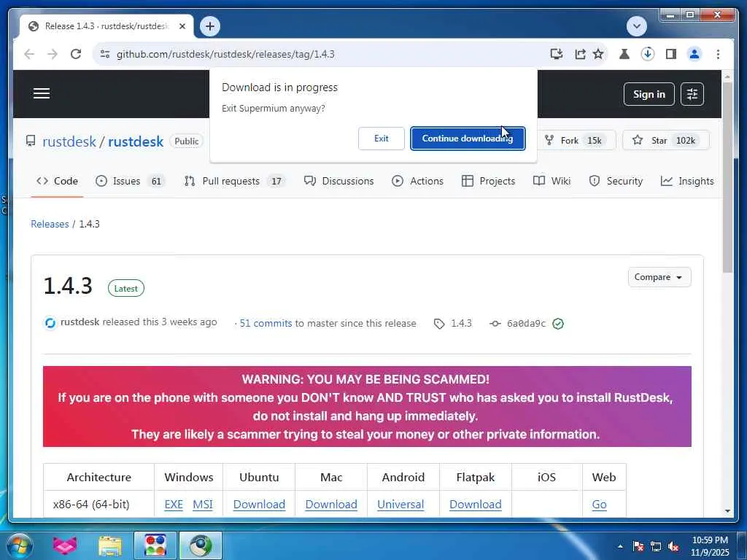The image size is (747, 560).
Task: Click Ubuntu x86-64 Download link
Action: point(259,505)
